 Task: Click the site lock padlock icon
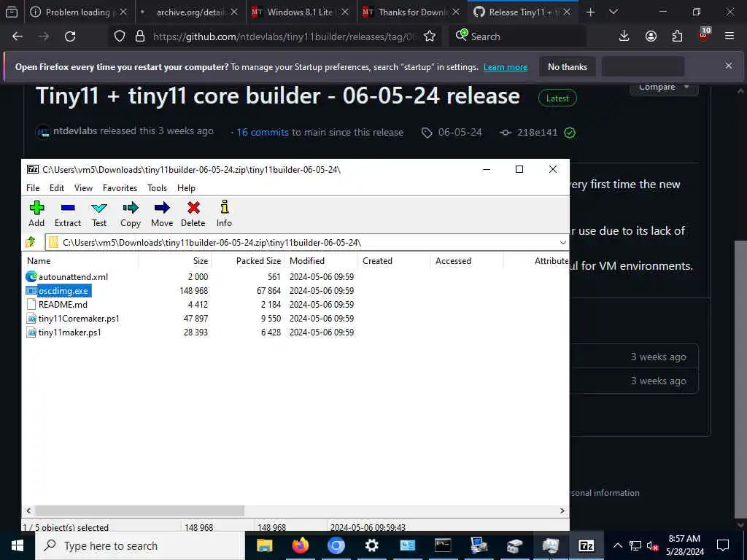pos(140,36)
